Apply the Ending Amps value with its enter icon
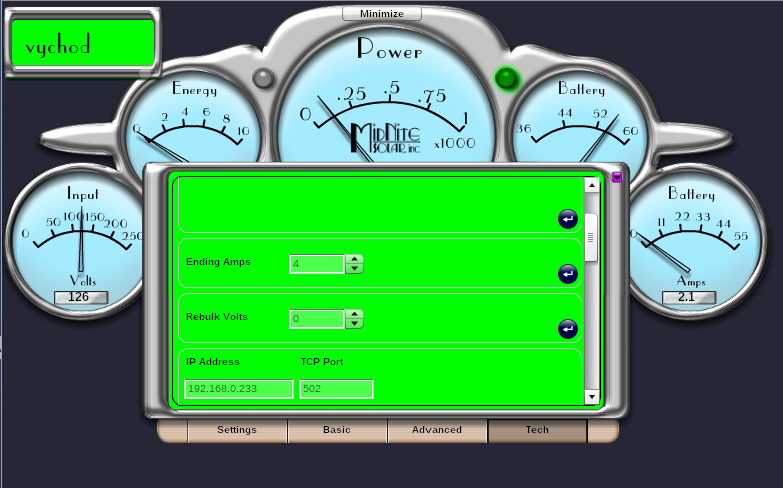Screen dimensions: 783x488 click(568, 274)
